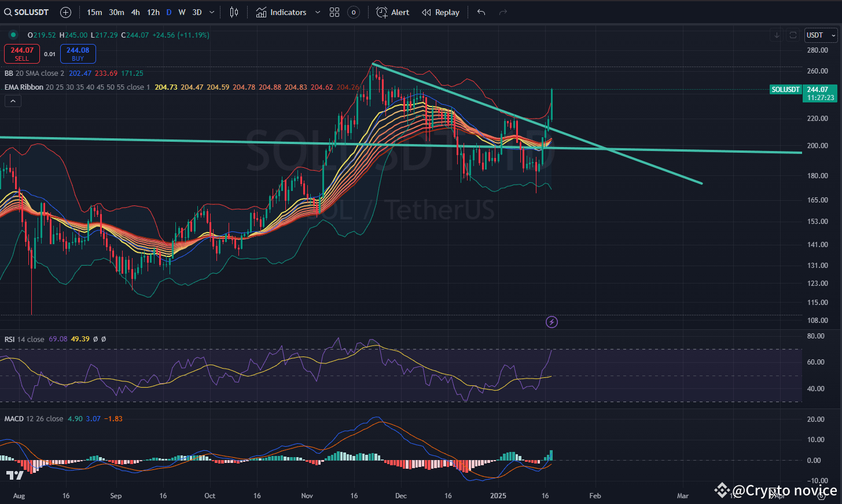Open the USDT currency dropdown
Viewport: 842px width, 504px height.
tap(821, 35)
